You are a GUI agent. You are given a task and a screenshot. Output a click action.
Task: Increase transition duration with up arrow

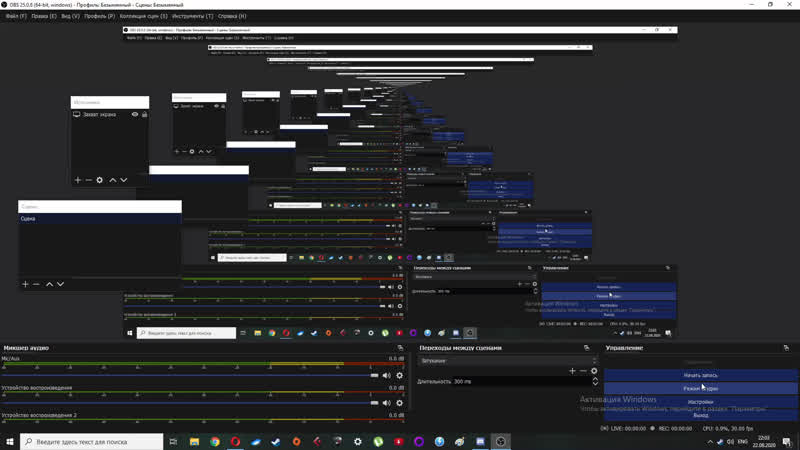click(595, 379)
